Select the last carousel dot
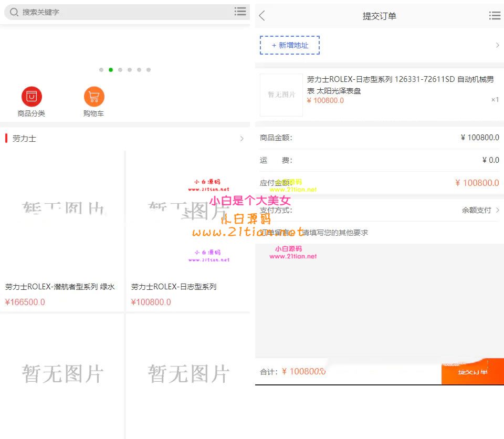The width and height of the screenshot is (504, 439). (149, 70)
